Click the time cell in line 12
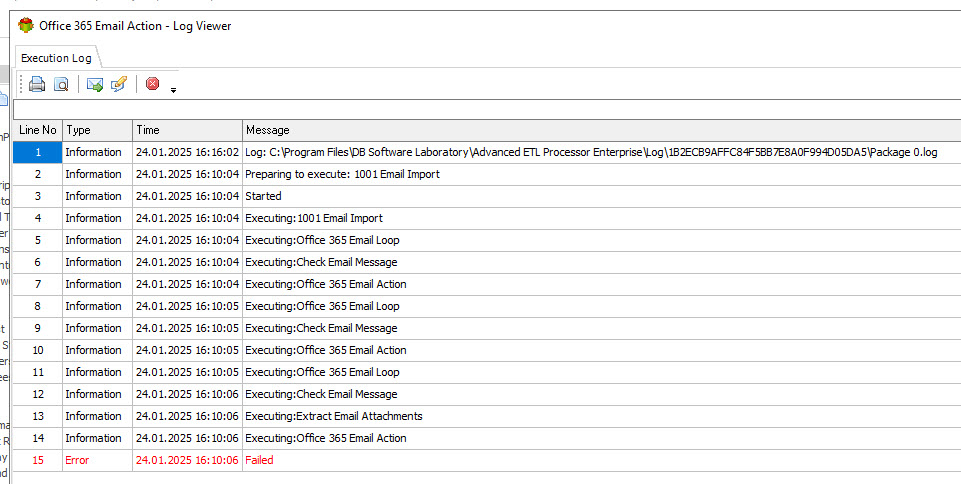The width and height of the screenshot is (961, 484). pos(187,395)
